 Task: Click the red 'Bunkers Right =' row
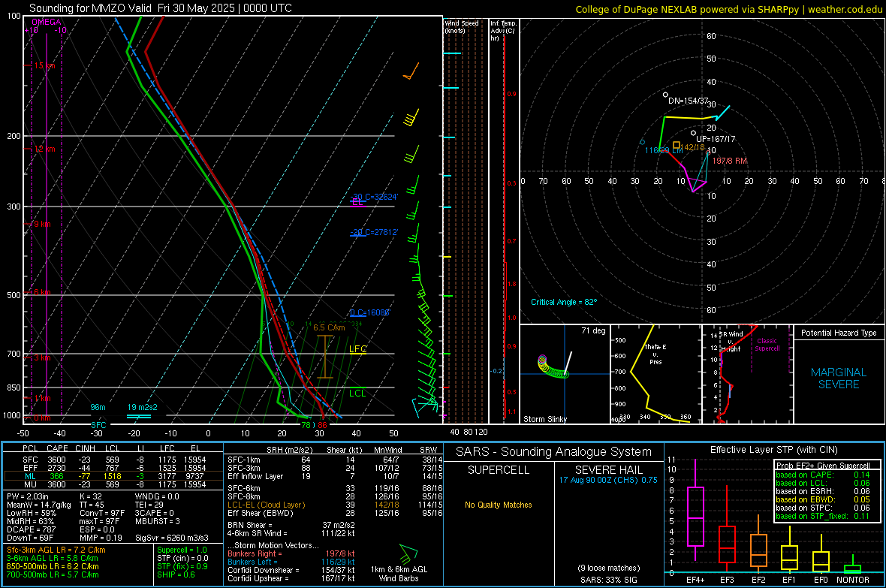coord(291,553)
